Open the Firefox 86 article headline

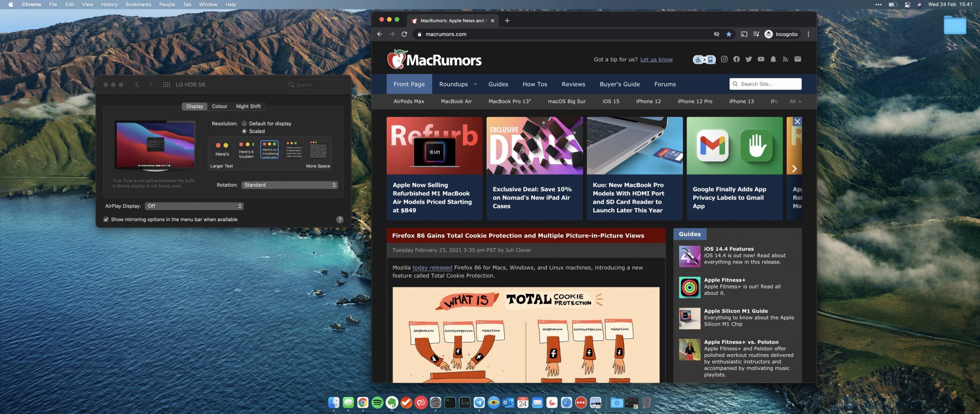518,236
